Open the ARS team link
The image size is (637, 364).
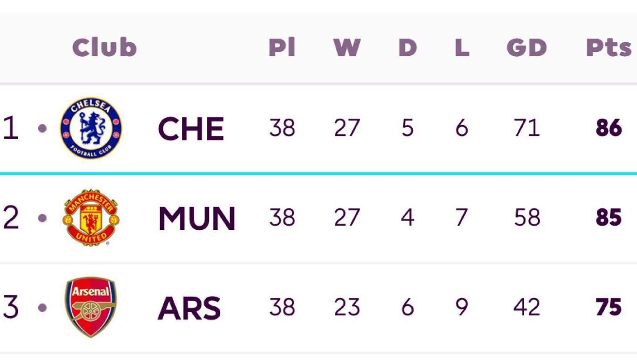189,308
